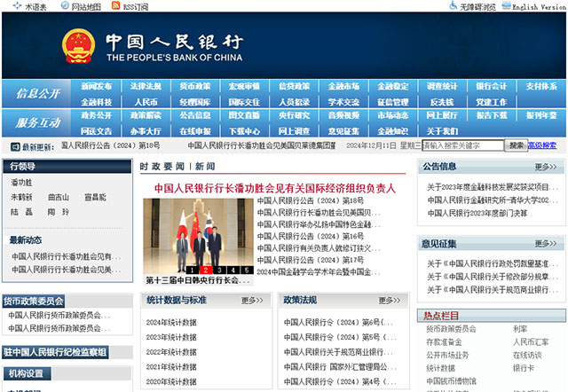This screenshot has height=392, width=568.
Task: Open the 高级搜索 advanced search link
Action: [542, 145]
